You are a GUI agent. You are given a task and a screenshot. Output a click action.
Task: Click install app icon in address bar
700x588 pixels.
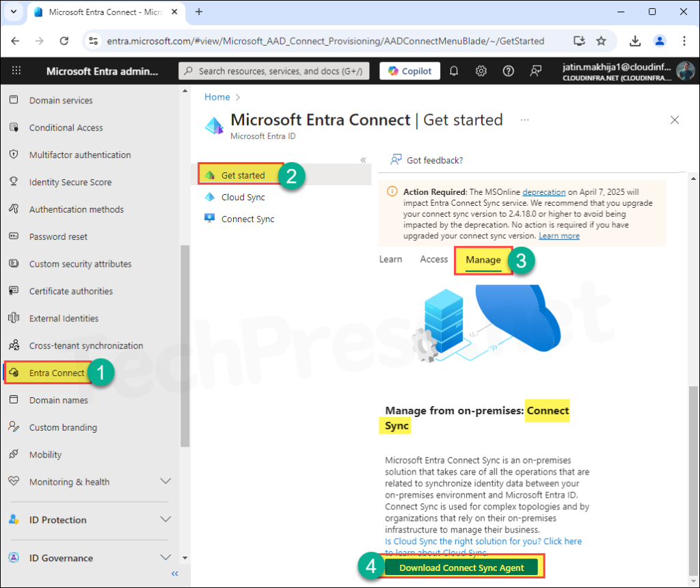(x=579, y=41)
